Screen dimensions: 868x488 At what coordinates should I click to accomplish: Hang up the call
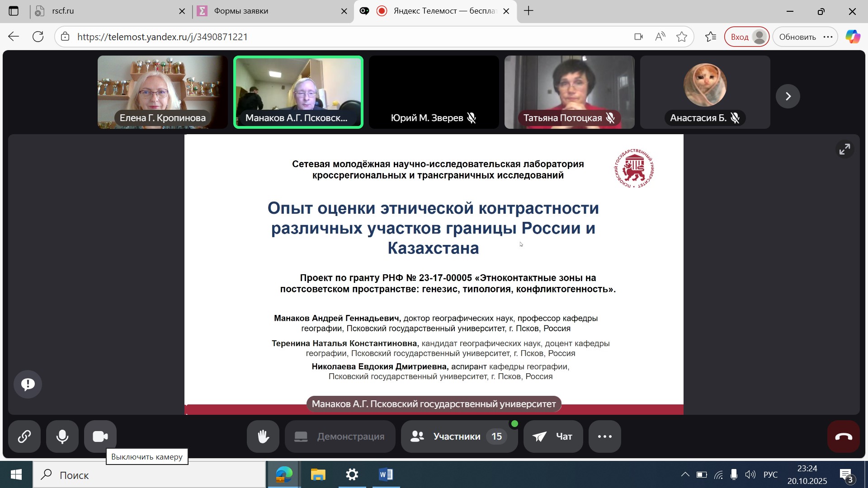(844, 436)
